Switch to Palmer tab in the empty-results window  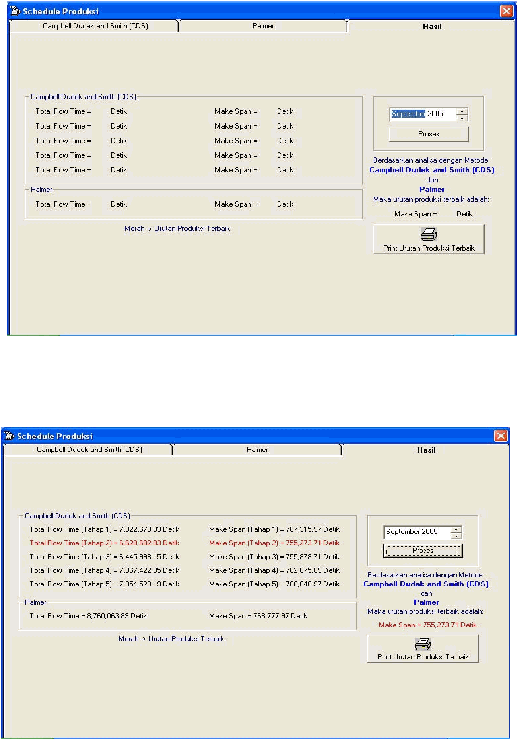[x=263, y=26]
